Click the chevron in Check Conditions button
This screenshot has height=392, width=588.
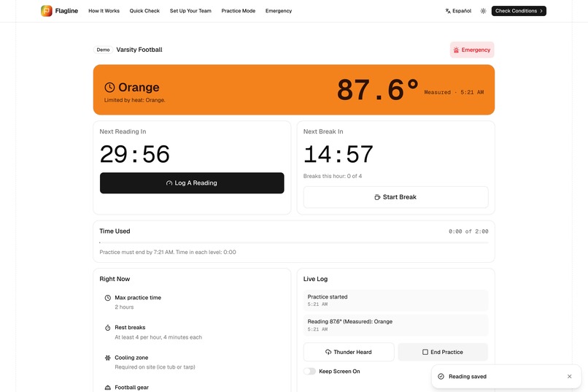541,11
